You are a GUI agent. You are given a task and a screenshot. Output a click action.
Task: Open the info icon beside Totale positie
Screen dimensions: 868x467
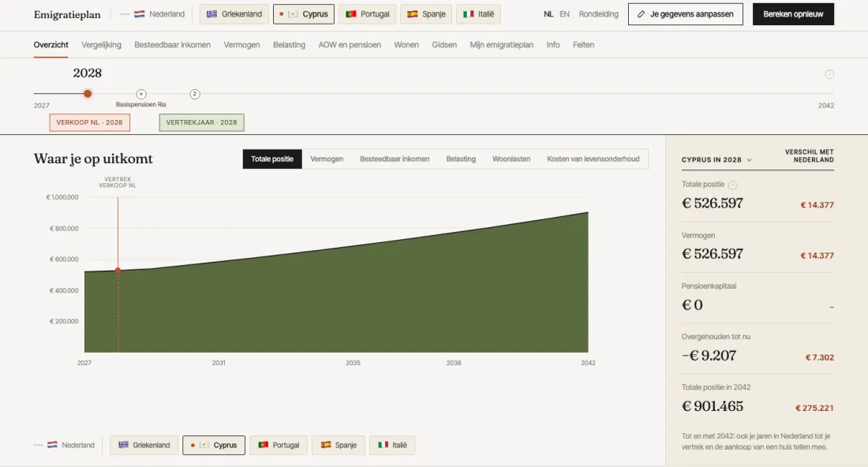[x=732, y=185]
